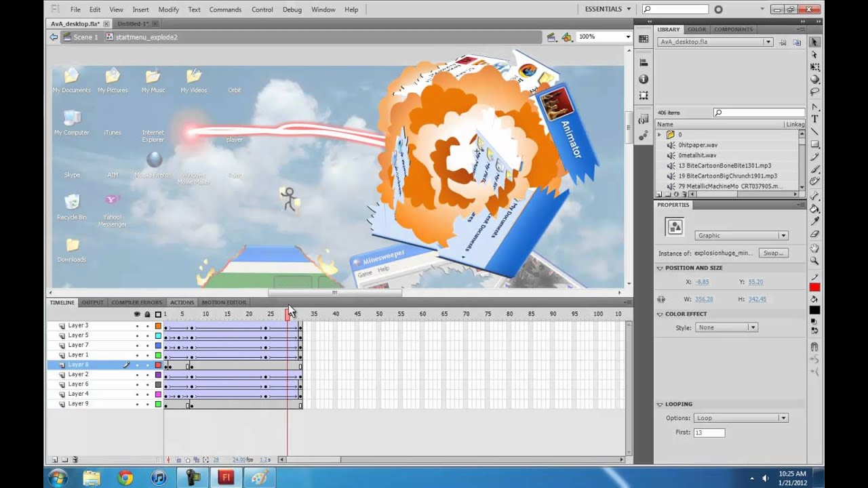The image size is (868, 488).
Task: Toggle visibility dot of Layer 7
Action: coord(137,346)
